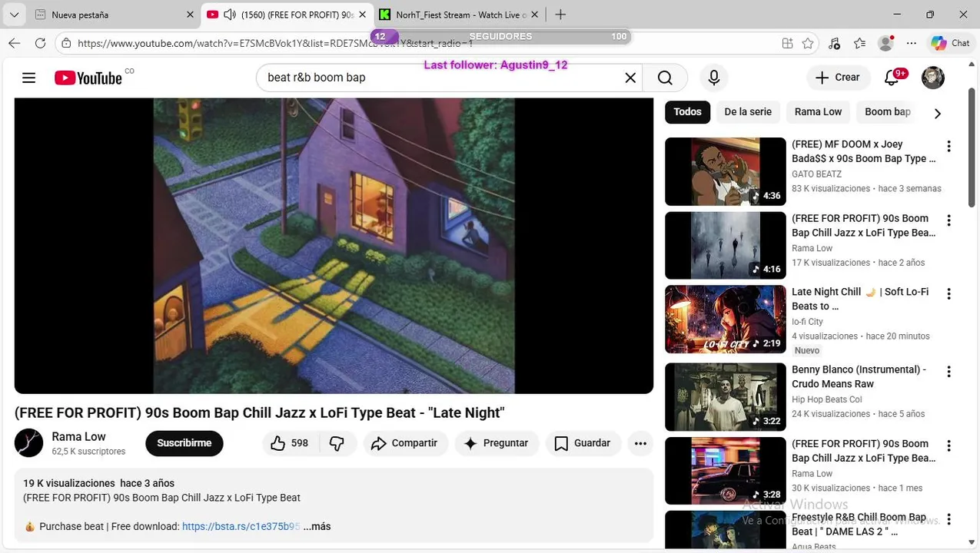Go back in the browser
The width and height of the screenshot is (980, 553).
(x=15, y=43)
